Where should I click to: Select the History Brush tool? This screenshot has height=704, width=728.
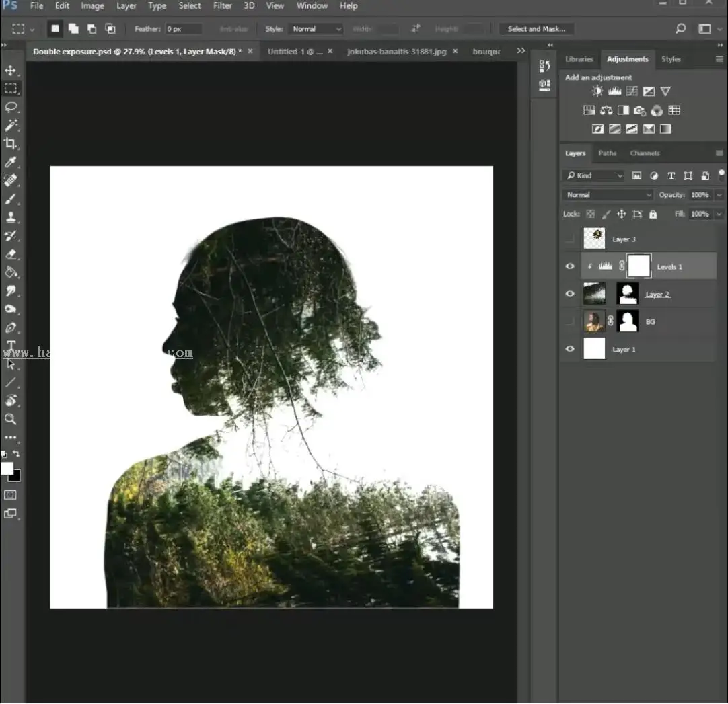coord(11,236)
